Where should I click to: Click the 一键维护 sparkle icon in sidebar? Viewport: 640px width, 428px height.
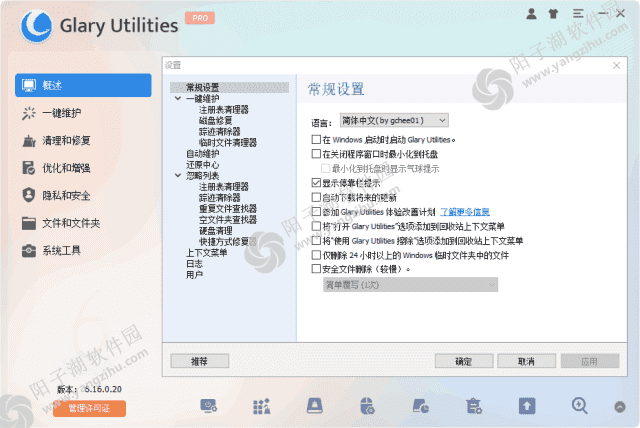point(29,113)
